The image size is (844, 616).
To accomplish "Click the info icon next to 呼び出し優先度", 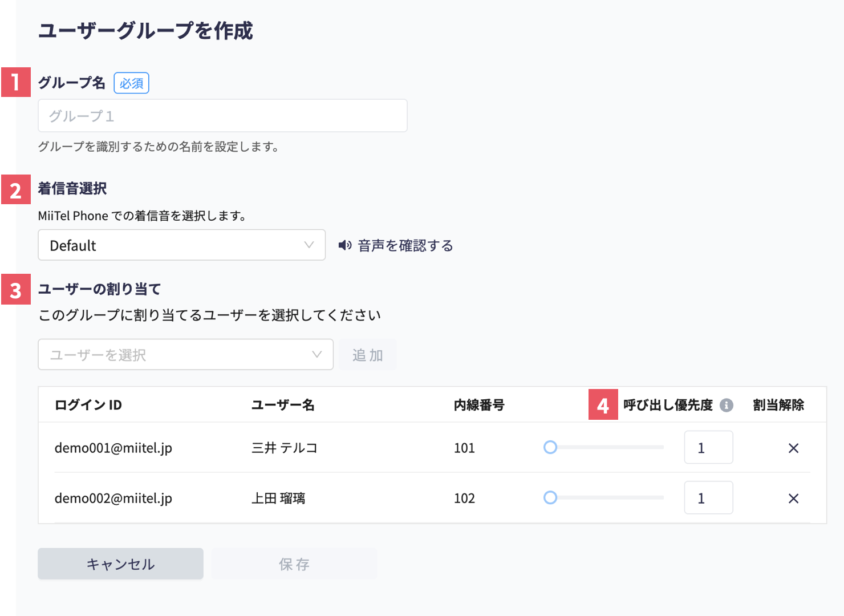I will 726,405.
